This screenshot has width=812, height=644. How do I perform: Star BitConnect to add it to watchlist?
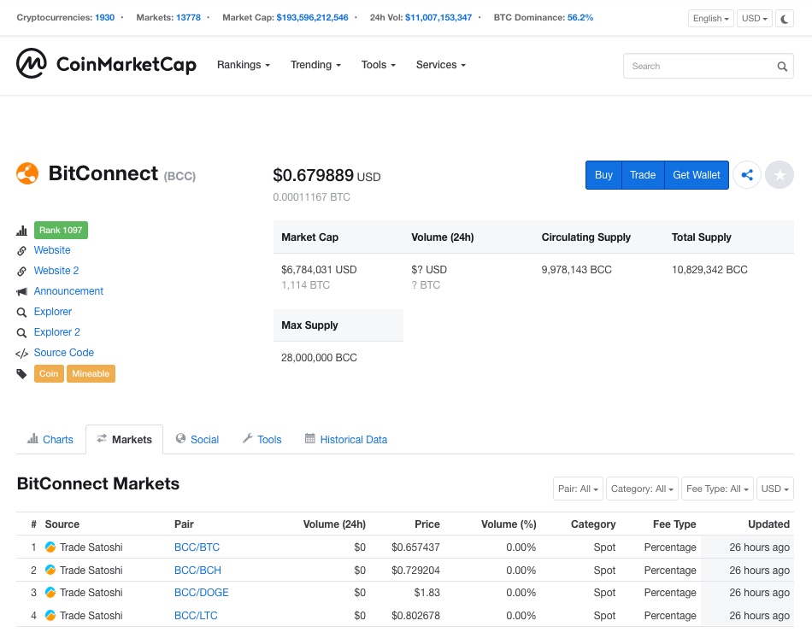(x=779, y=174)
